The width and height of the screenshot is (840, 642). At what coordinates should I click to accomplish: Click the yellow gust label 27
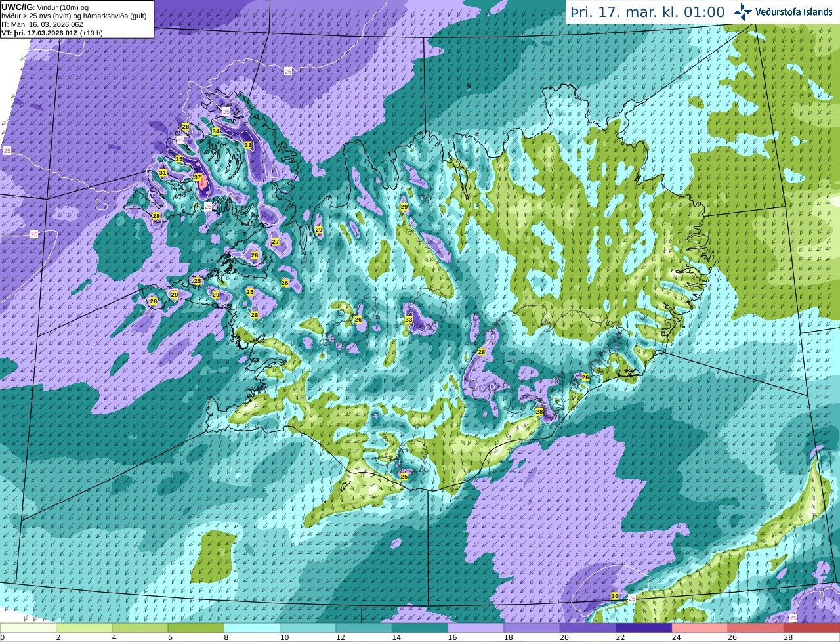276,242
